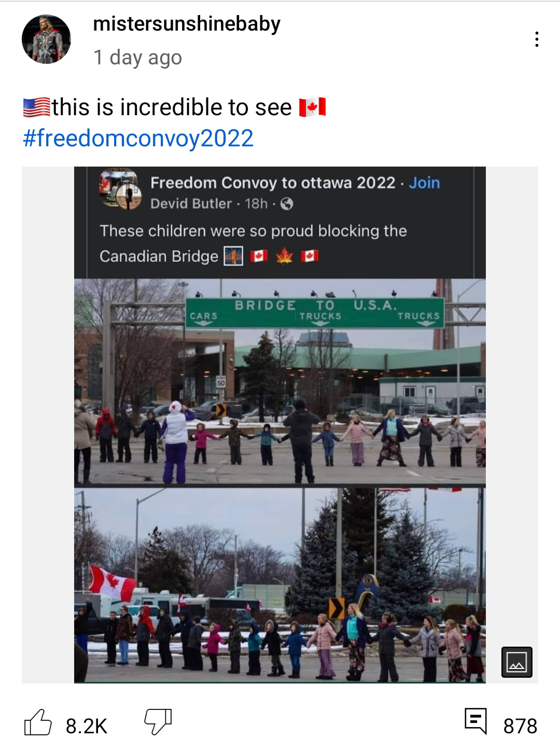
Task: Tap the globe public visibility icon
Action: tap(287, 204)
